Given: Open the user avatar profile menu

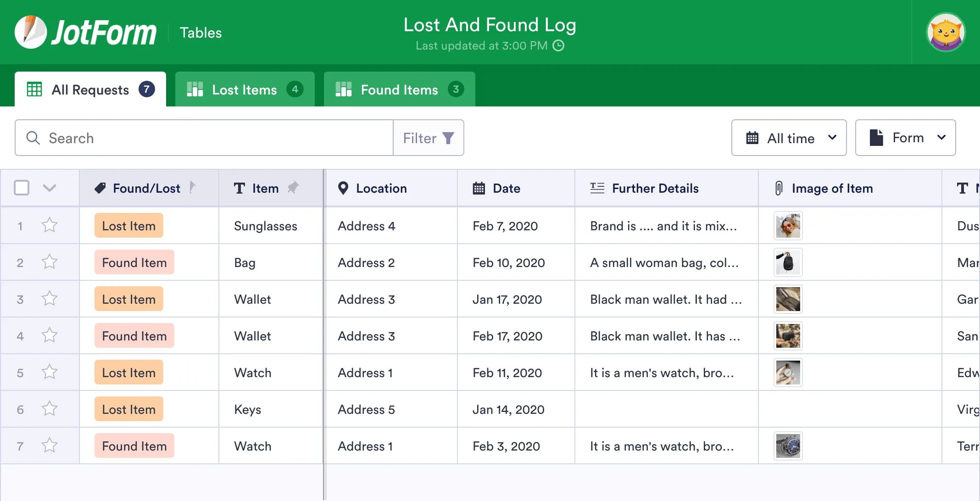Looking at the screenshot, I should 945,32.
